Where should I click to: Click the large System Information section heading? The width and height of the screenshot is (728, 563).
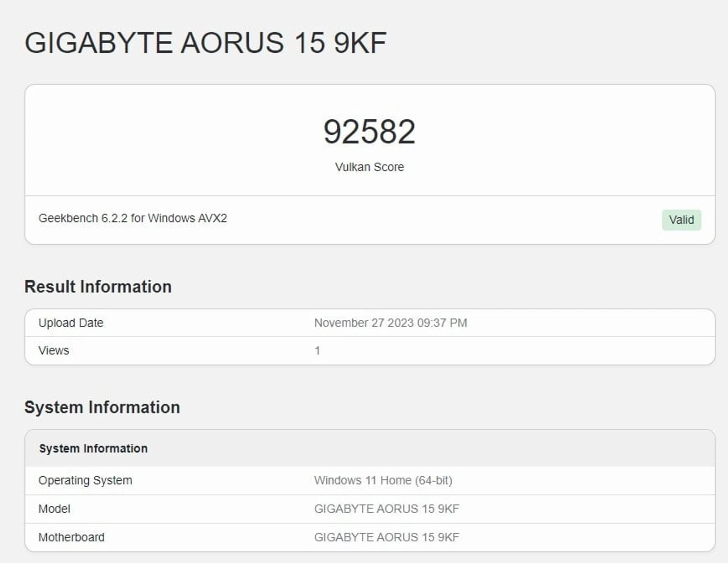[x=102, y=408]
